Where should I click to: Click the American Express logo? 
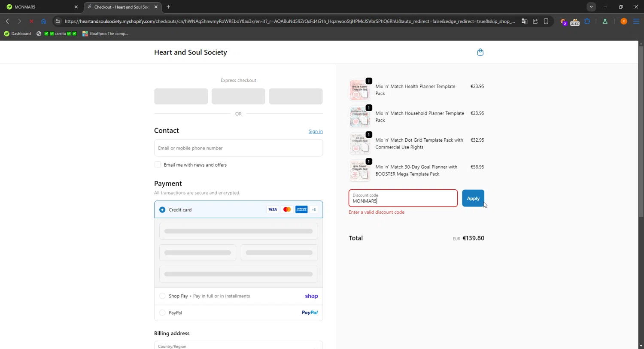[x=301, y=209]
